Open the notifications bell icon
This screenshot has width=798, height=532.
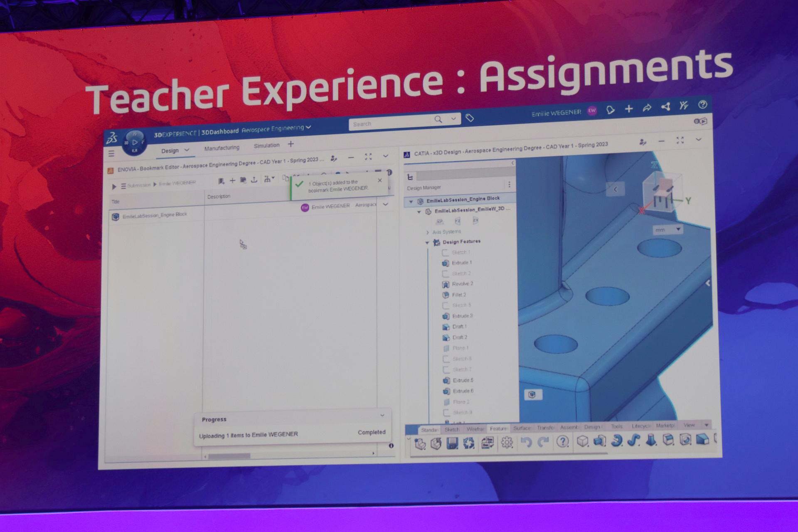tap(610, 110)
